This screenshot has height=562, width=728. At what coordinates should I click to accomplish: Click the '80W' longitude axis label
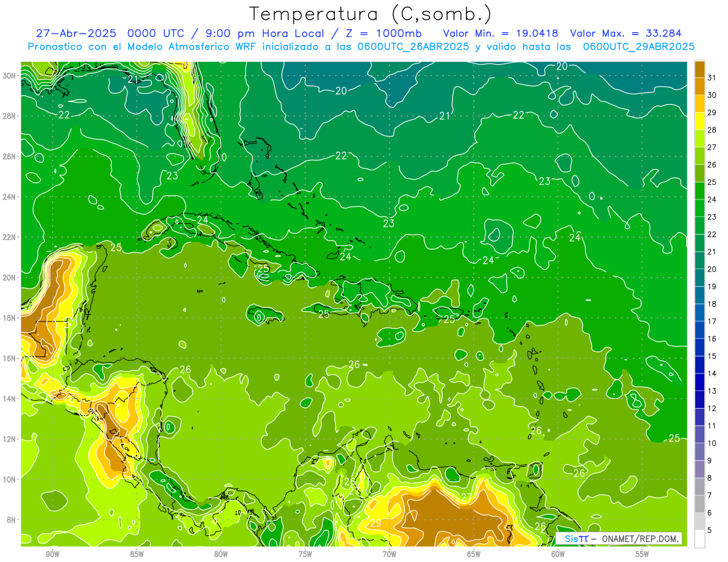(x=221, y=554)
